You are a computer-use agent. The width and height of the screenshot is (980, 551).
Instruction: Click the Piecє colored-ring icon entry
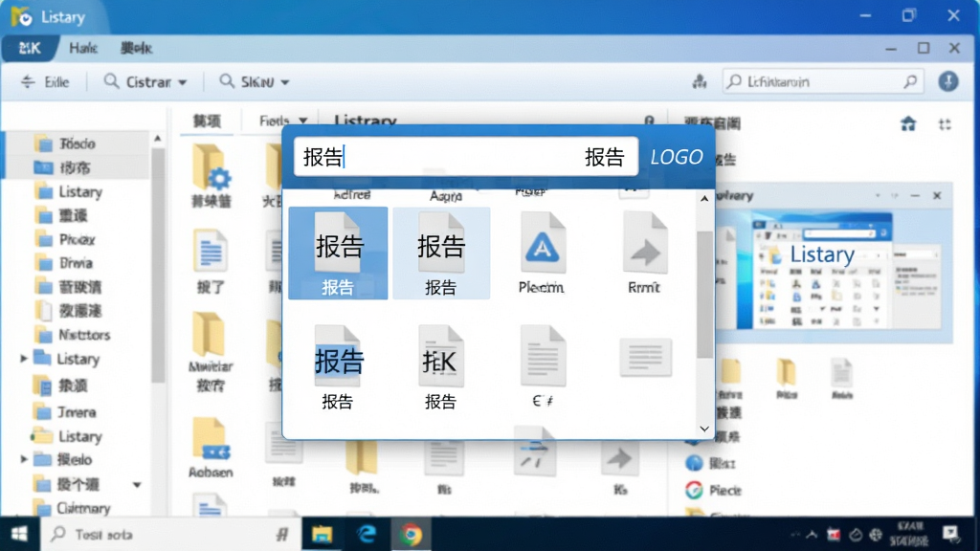(712, 491)
